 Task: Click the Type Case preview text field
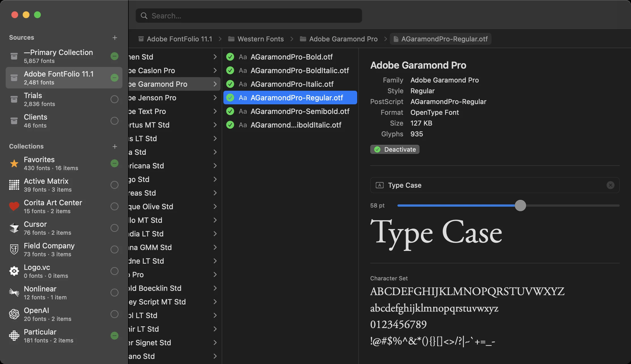pyautogui.click(x=495, y=185)
